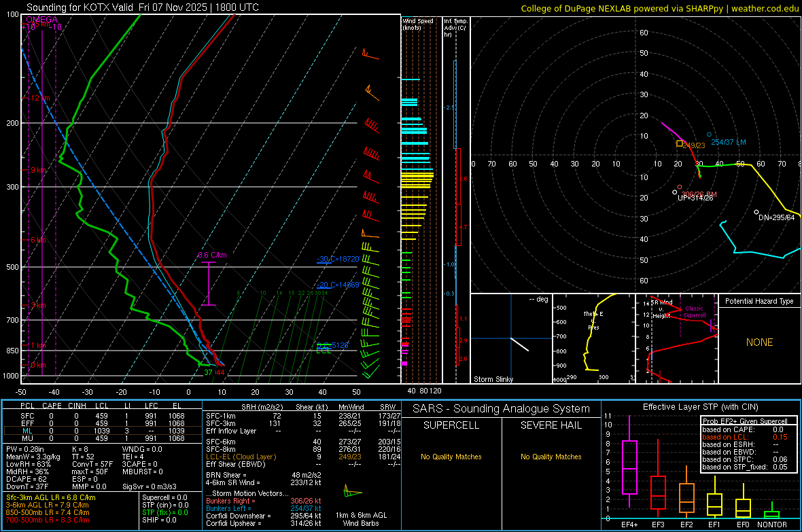Click the SigSvr = 0 m3/s3 value
The image size is (802, 532).
[x=150, y=487]
